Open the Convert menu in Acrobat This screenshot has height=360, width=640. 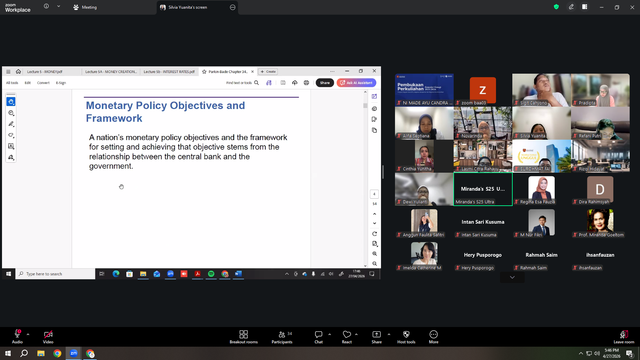43,83
